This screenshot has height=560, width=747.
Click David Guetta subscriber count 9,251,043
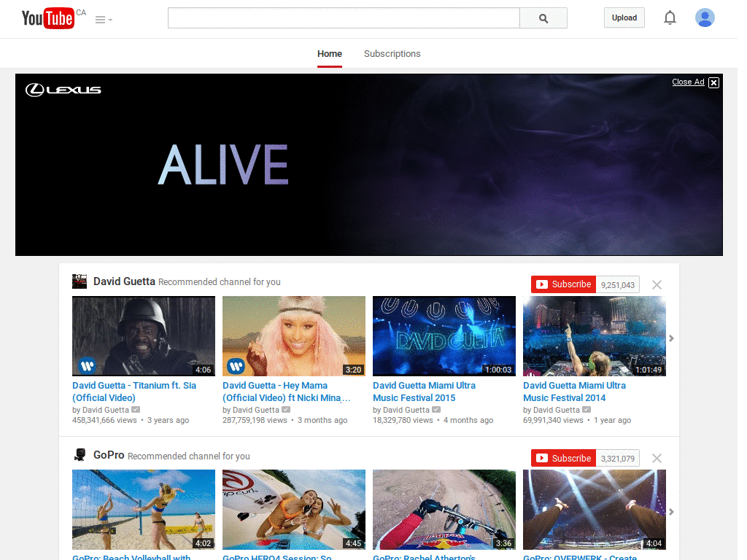point(618,285)
